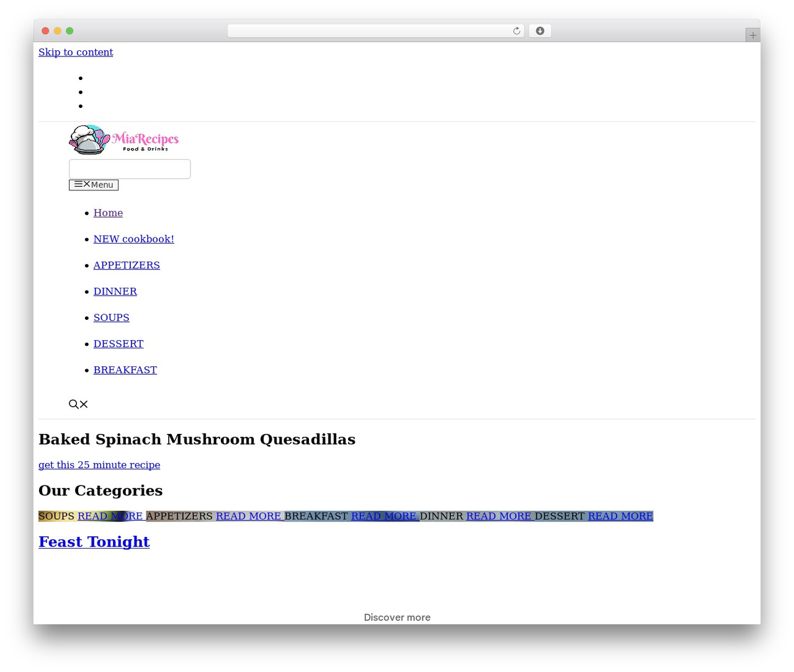Click READ MORE for DINNER category
This screenshot has width=794, height=672.
[x=499, y=516]
